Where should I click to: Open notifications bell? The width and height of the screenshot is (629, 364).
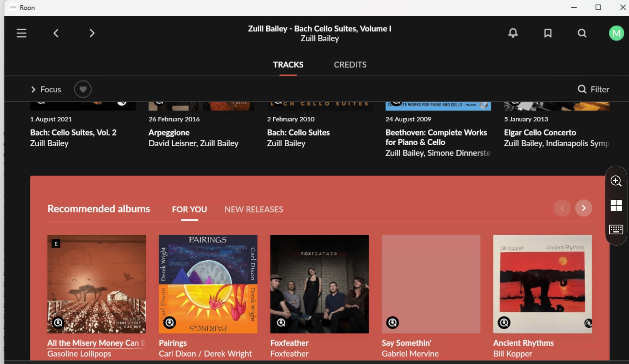(x=513, y=33)
